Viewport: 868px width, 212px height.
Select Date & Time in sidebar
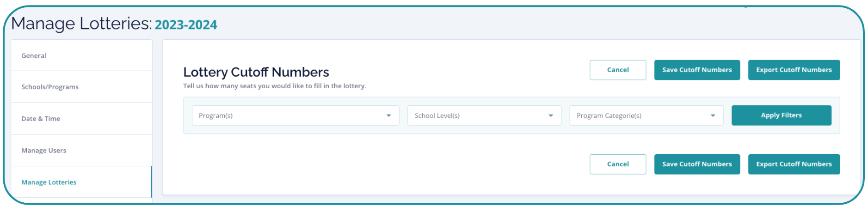pyautogui.click(x=41, y=119)
